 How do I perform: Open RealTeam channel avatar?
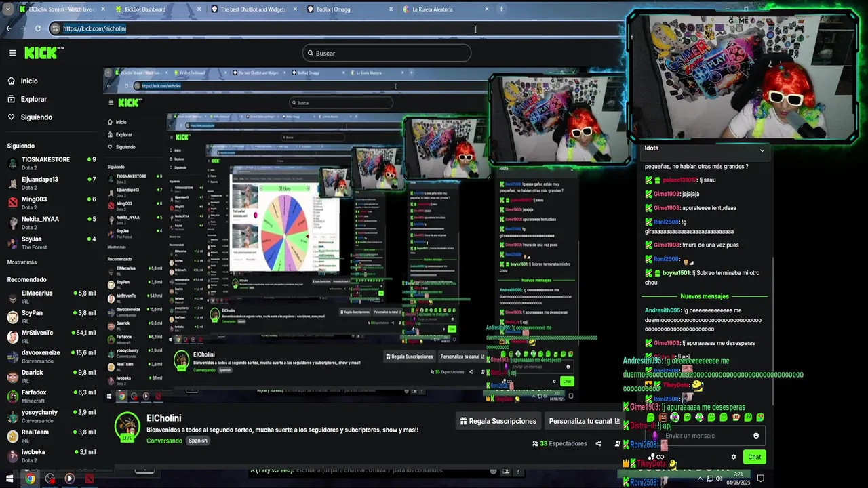[x=12, y=436]
